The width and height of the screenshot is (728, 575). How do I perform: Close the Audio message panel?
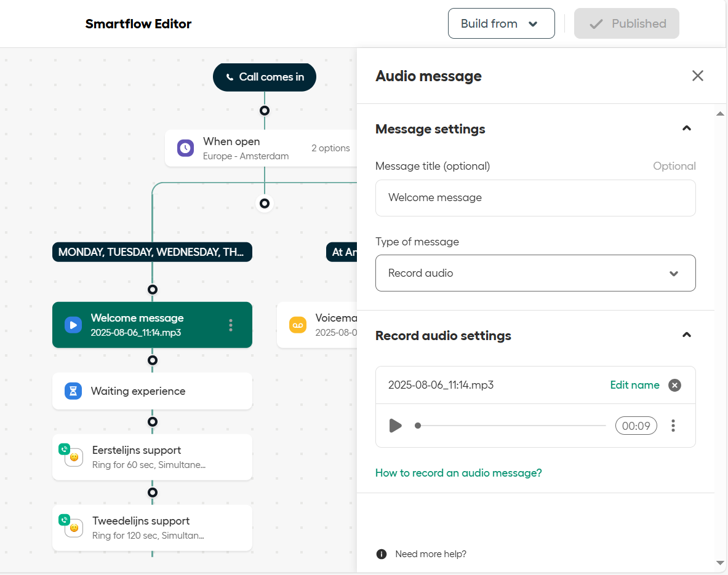point(697,76)
